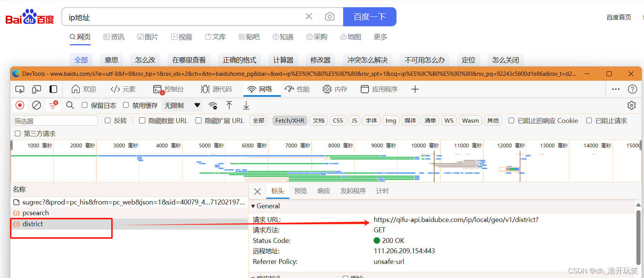The height and width of the screenshot is (278, 644).
Task: Filter requests by Wasm
Action: pyautogui.click(x=470, y=121)
